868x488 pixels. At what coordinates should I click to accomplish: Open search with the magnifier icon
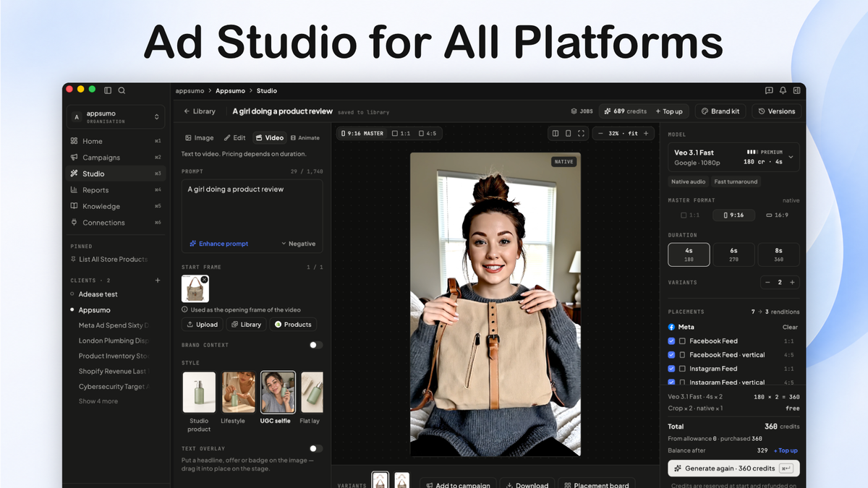click(x=122, y=90)
